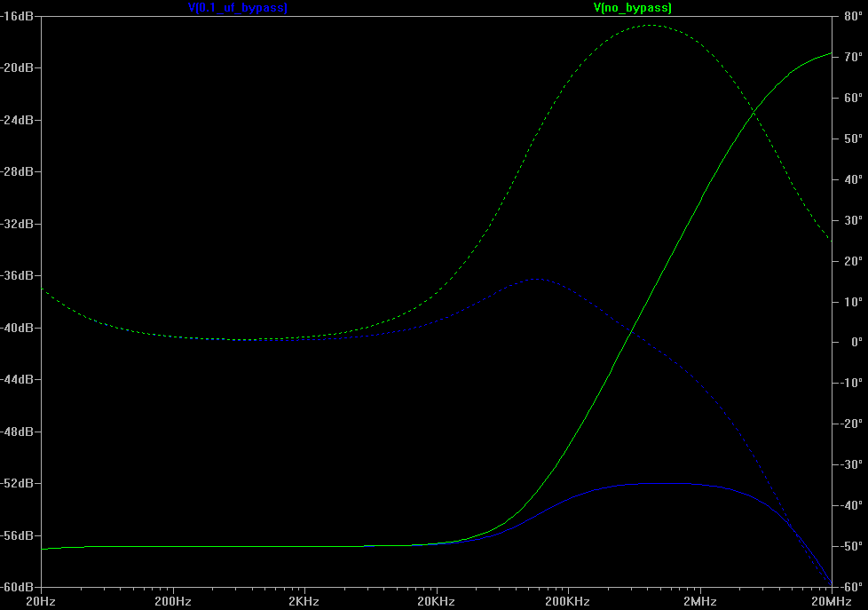The height and width of the screenshot is (610, 868).
Task: Click the 80° phase axis label
Action: pyautogui.click(x=853, y=16)
